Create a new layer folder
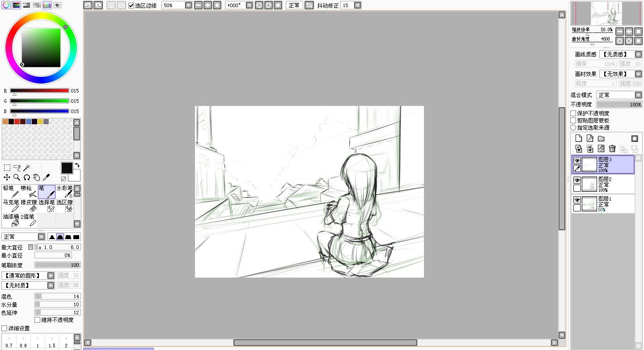The height and width of the screenshot is (350, 644). point(601,139)
